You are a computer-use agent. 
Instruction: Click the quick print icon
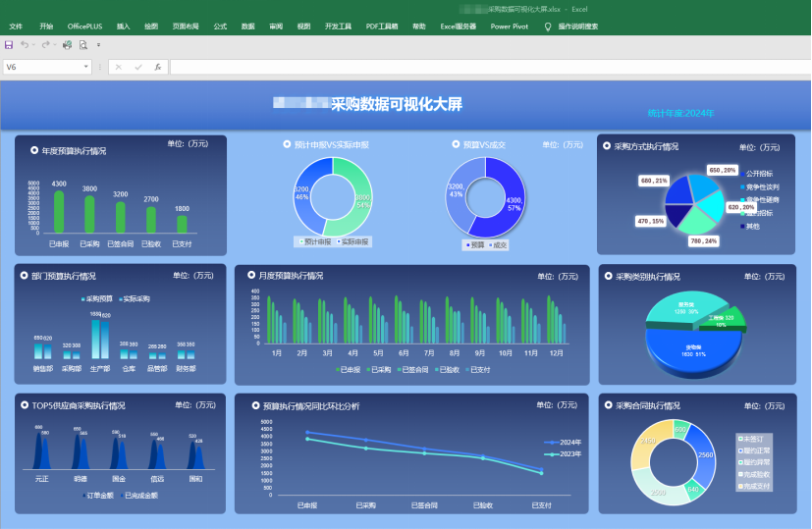click(x=68, y=45)
